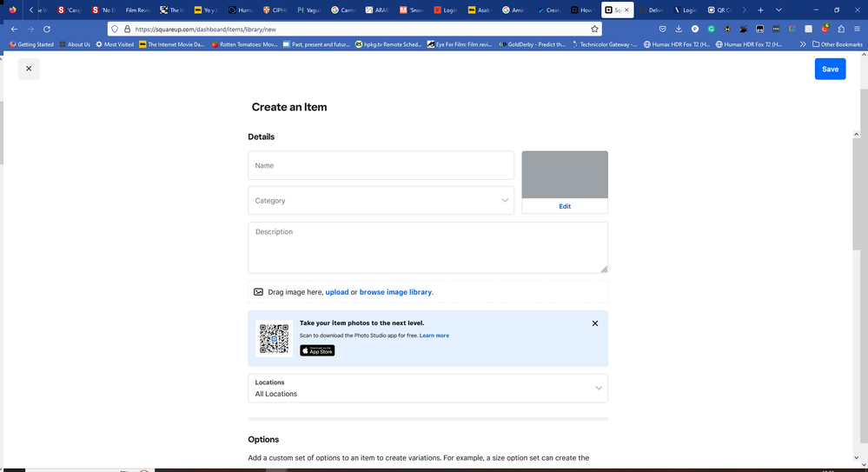The width and height of the screenshot is (868, 472).
Task: Dismiss the Photo Studio promo banner
Action: click(x=594, y=323)
